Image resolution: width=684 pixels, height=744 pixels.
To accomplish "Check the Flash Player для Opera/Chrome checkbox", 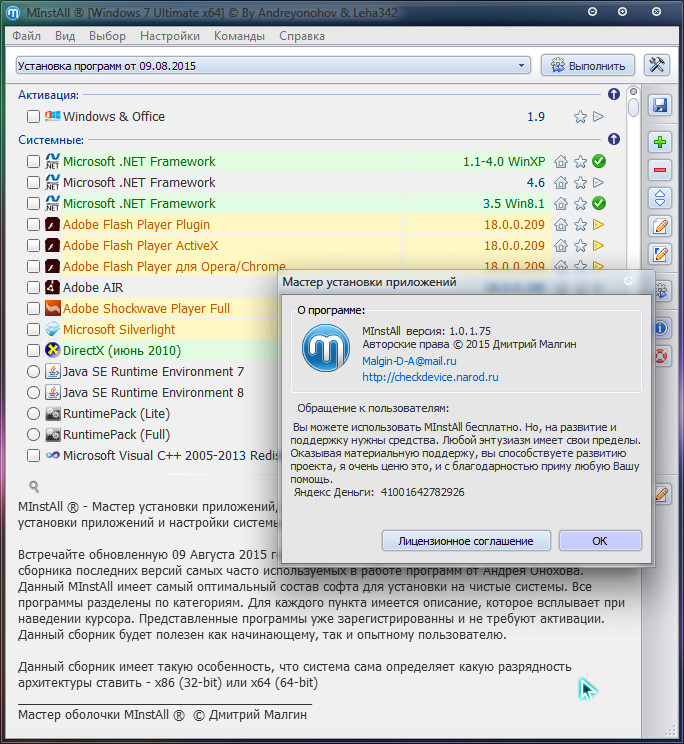I will pos(33,267).
